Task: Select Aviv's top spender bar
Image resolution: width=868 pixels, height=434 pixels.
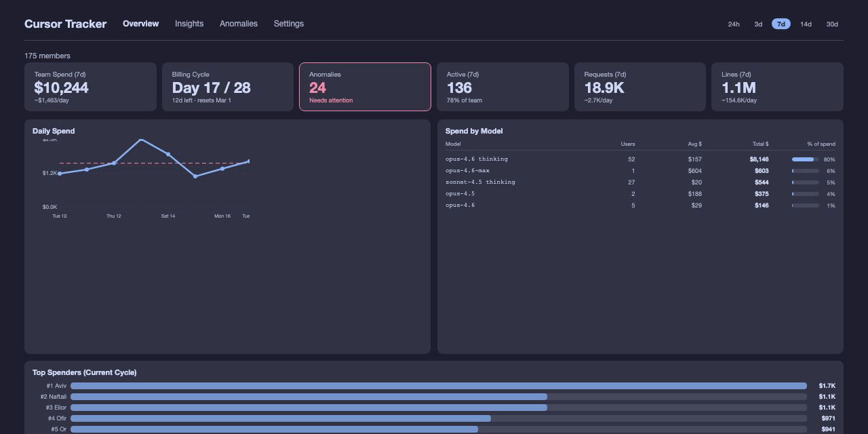Action: pos(438,386)
